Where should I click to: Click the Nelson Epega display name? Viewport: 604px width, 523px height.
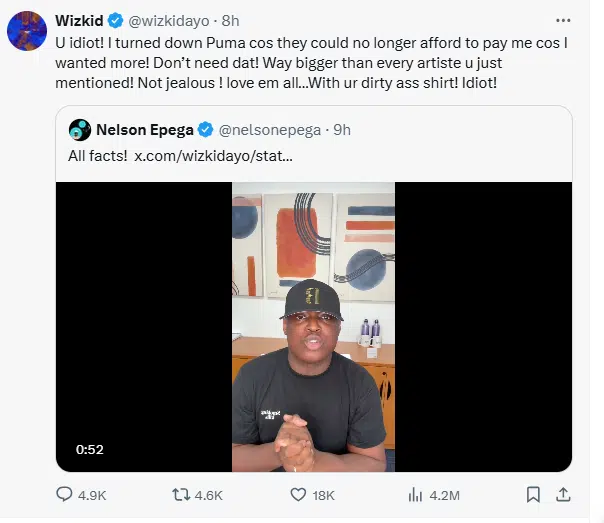click(144, 129)
